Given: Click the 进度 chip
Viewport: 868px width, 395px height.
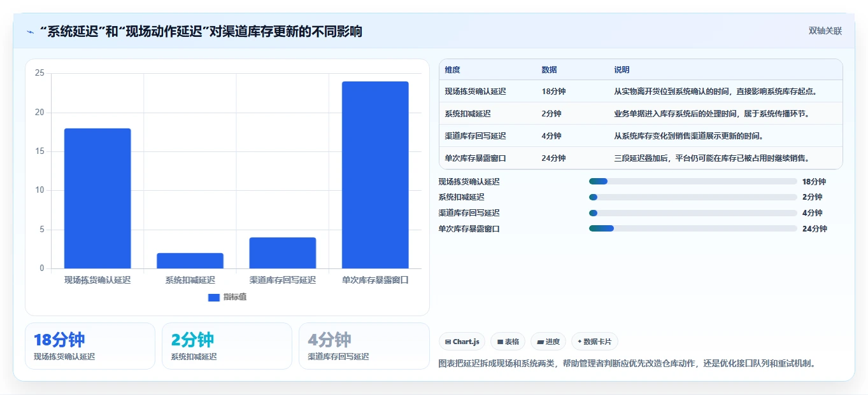Looking at the screenshot, I should (548, 342).
